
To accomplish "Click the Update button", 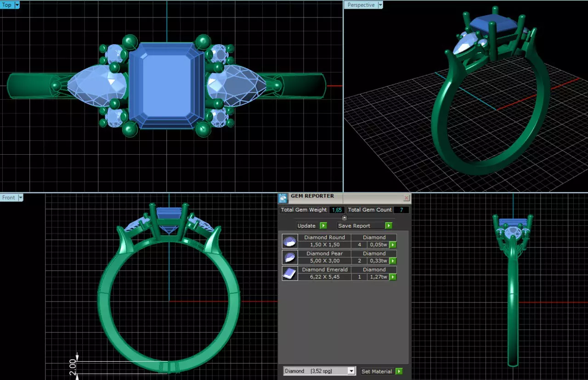I will tap(307, 225).
